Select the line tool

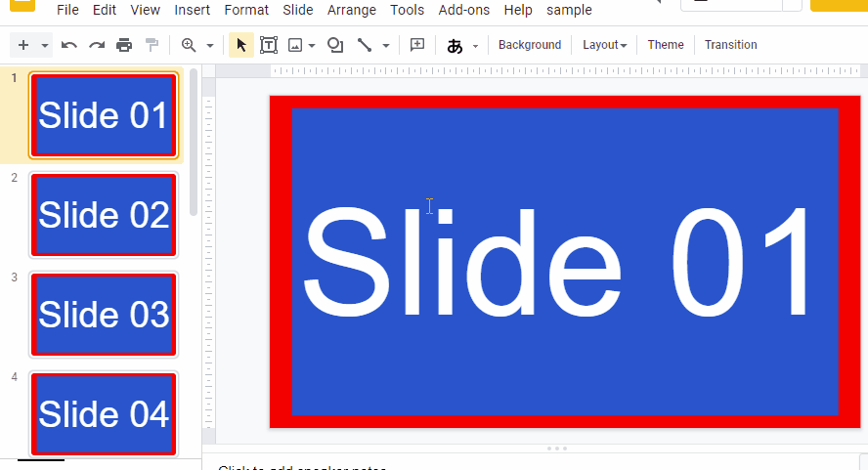[365, 45]
